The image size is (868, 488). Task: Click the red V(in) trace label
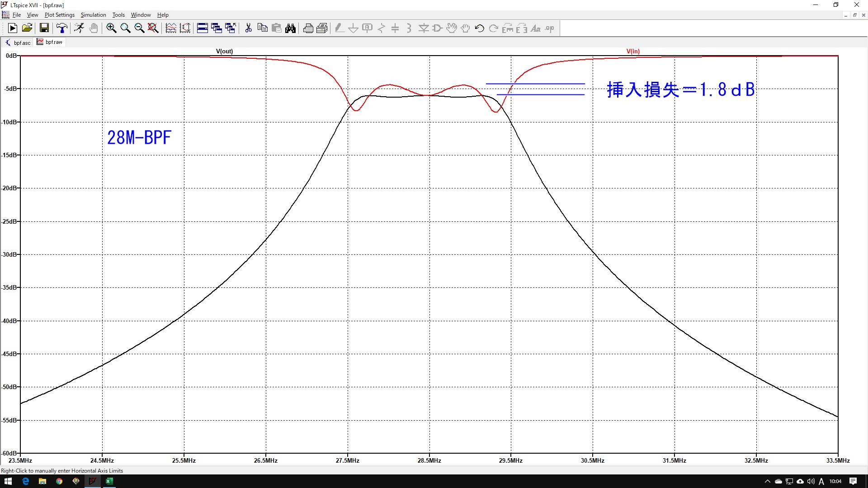632,51
